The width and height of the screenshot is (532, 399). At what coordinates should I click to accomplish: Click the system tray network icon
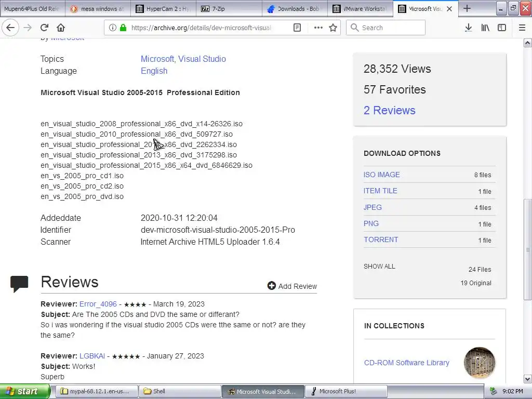pyautogui.click(x=494, y=391)
